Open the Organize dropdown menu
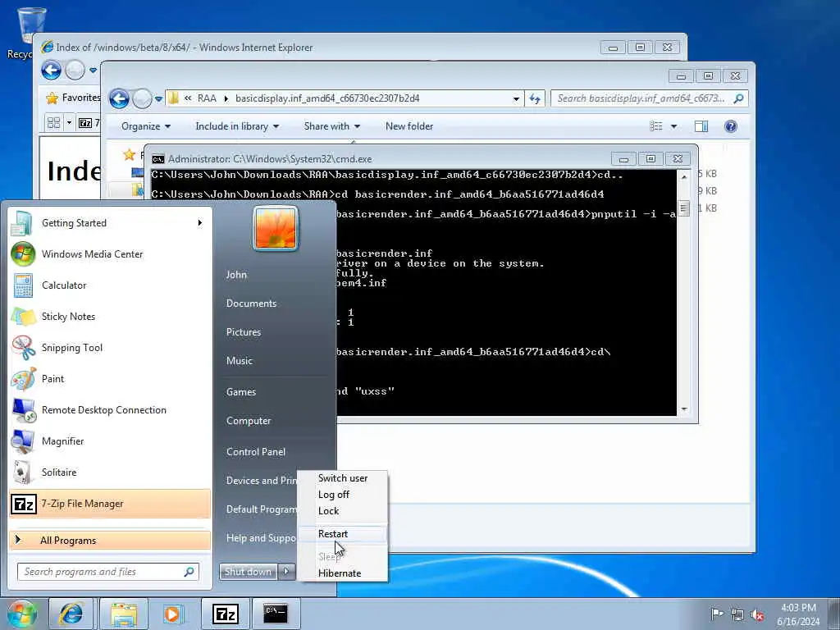840x630 pixels. (x=146, y=126)
